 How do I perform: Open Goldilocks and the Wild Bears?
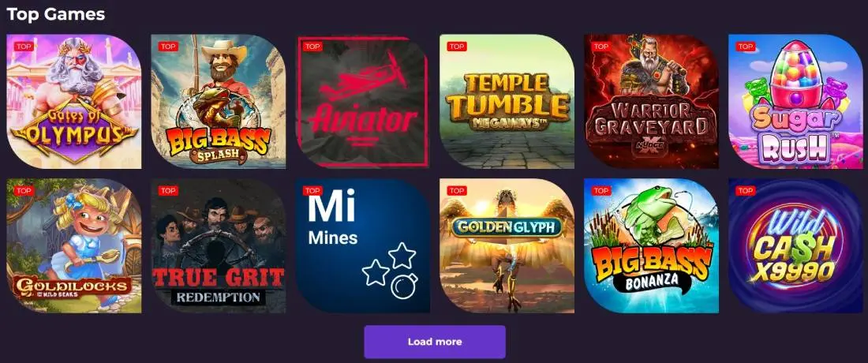[x=73, y=245]
